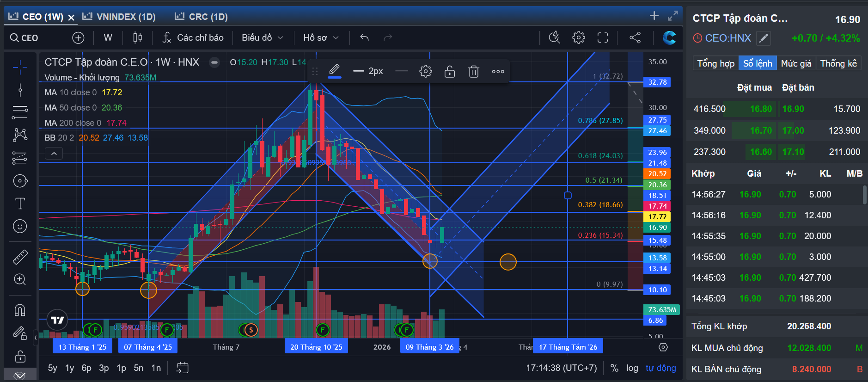Toggle hide all drawings at toolbar bottom
Viewport: 868px width, 382px height.
pos(20,375)
